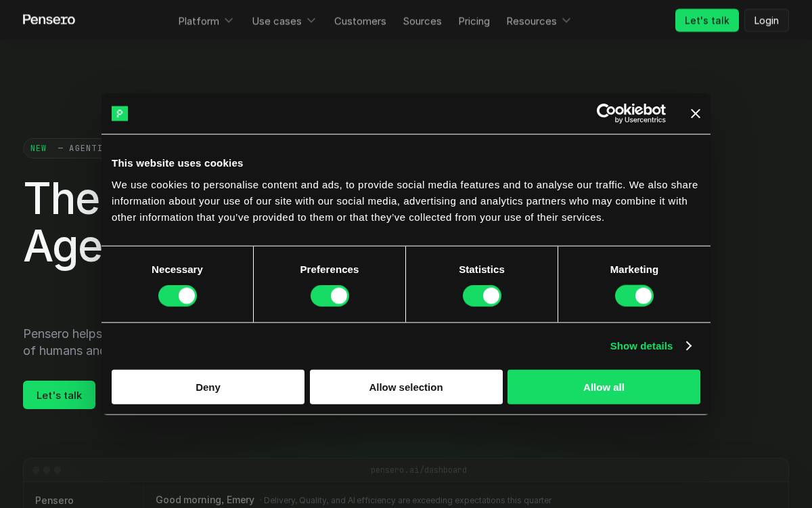Image resolution: width=812 pixels, height=508 pixels.
Task: Click the Login button
Action: [x=766, y=20]
